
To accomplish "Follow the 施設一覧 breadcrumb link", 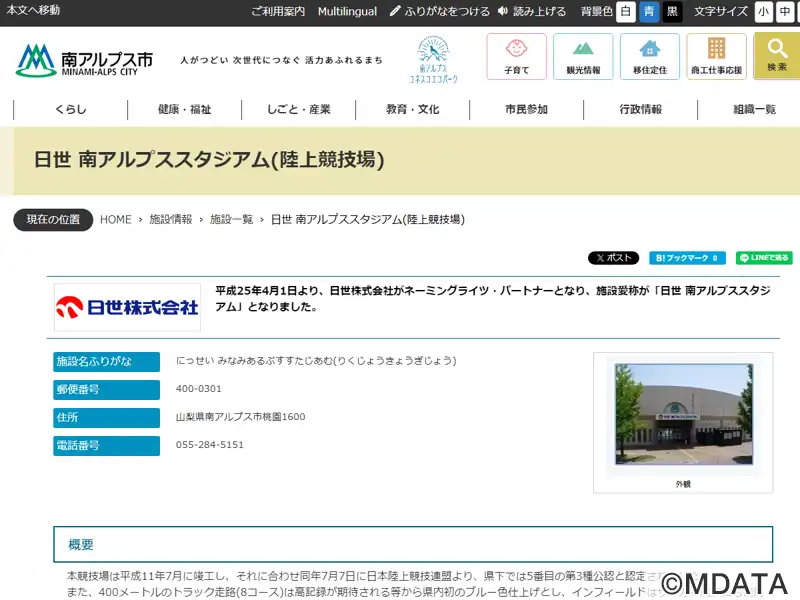I will [x=231, y=220].
